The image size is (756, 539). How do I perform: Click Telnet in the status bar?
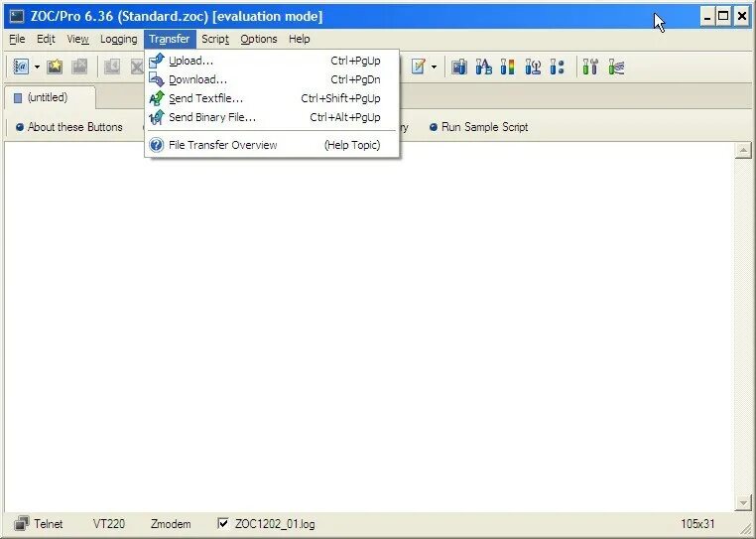point(49,523)
